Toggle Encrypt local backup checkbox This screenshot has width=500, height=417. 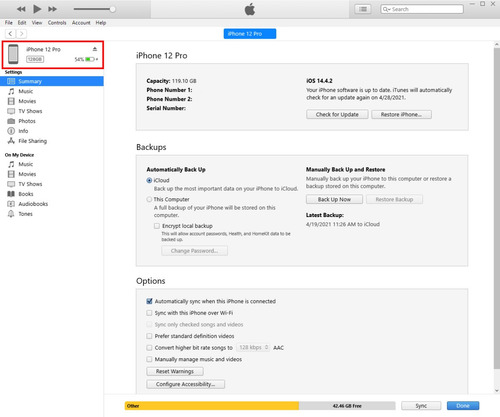157,226
